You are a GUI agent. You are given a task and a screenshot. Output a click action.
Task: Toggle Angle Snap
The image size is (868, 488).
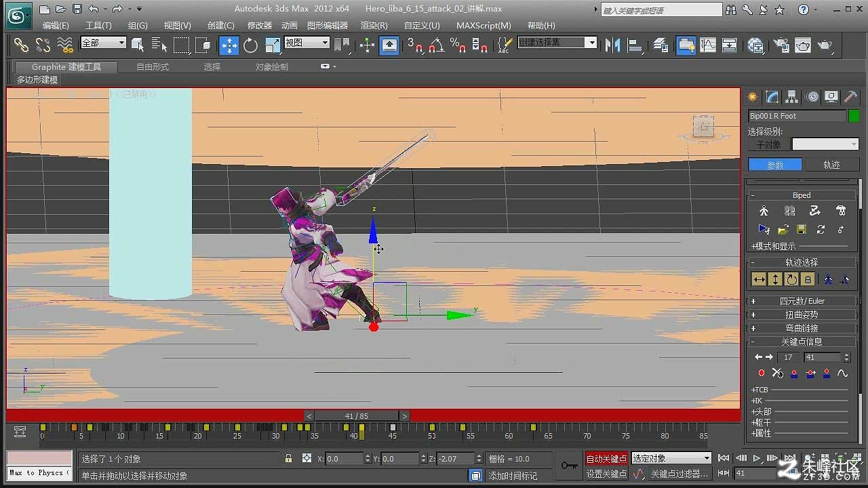tap(436, 45)
